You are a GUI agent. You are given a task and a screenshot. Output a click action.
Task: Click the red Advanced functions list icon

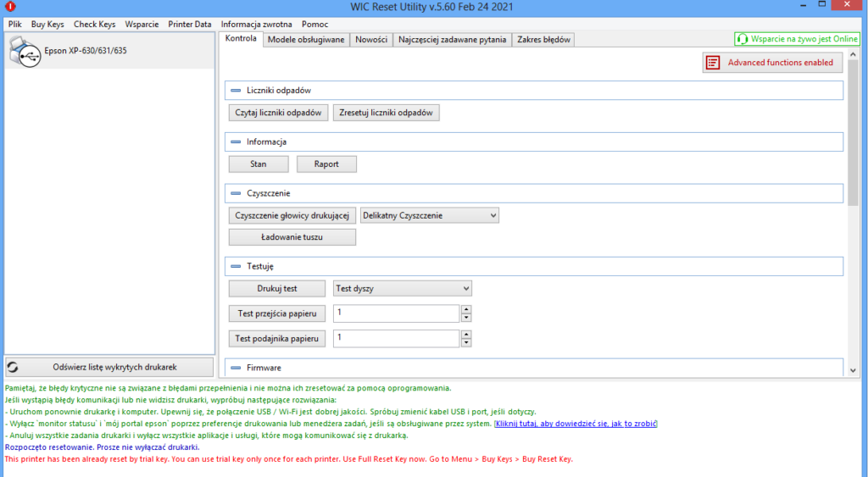pyautogui.click(x=713, y=63)
